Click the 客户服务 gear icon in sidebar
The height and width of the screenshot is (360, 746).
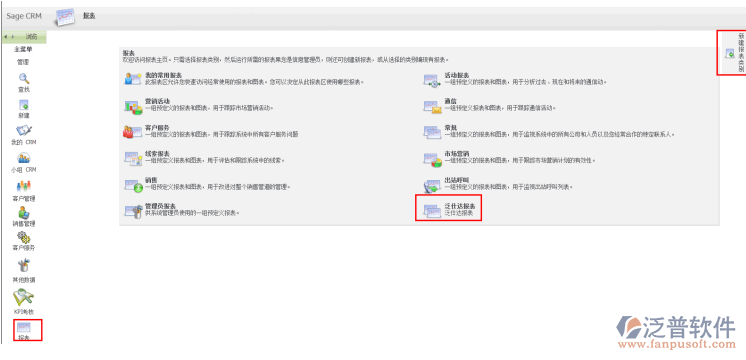[24, 237]
